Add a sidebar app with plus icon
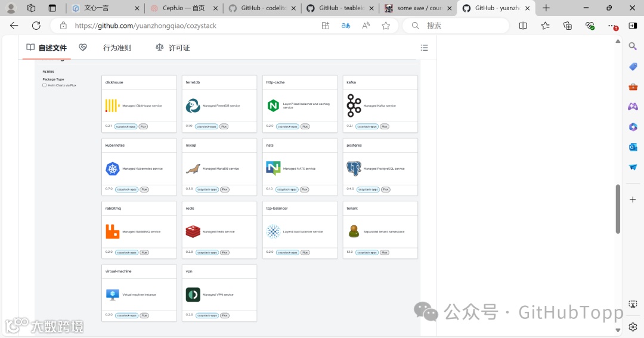The height and width of the screenshot is (338, 644). click(x=633, y=199)
